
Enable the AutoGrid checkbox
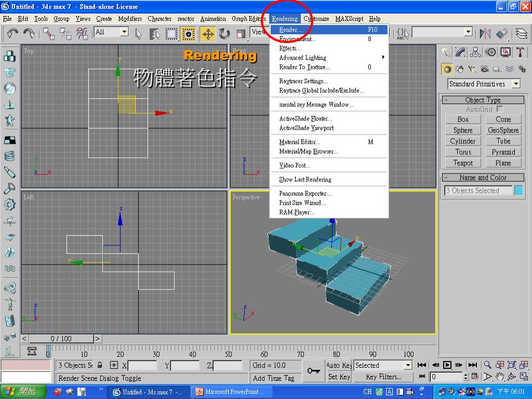pos(499,109)
